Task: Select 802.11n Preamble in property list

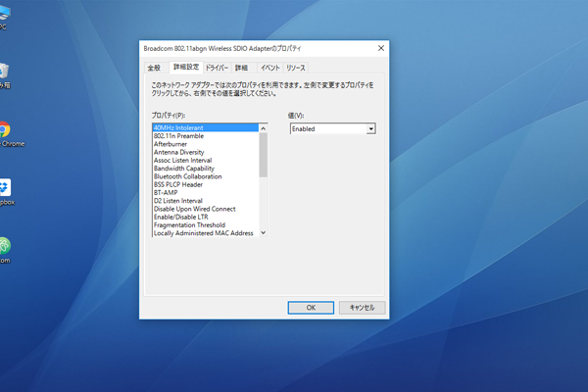Action: [x=180, y=136]
